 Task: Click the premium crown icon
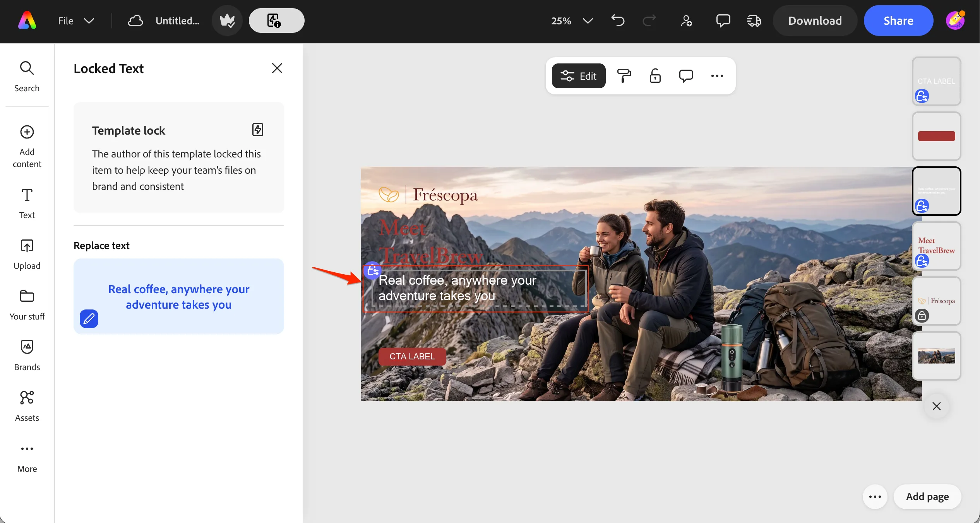pos(227,21)
